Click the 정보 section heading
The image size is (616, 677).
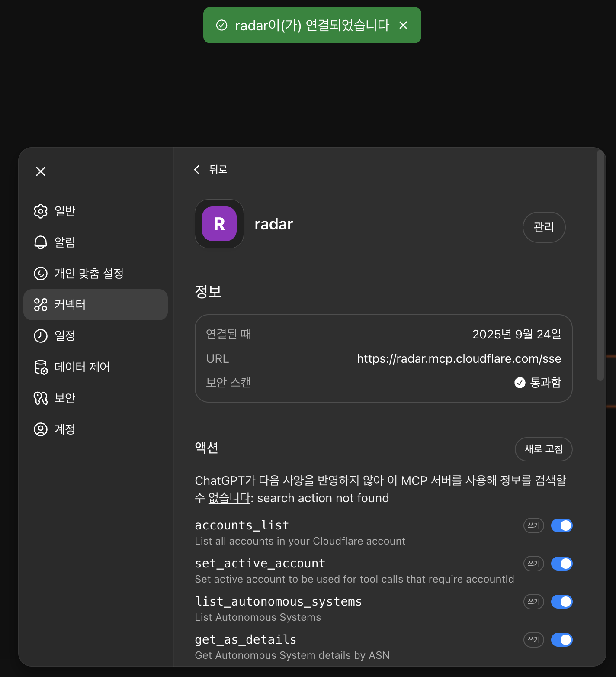tap(208, 291)
